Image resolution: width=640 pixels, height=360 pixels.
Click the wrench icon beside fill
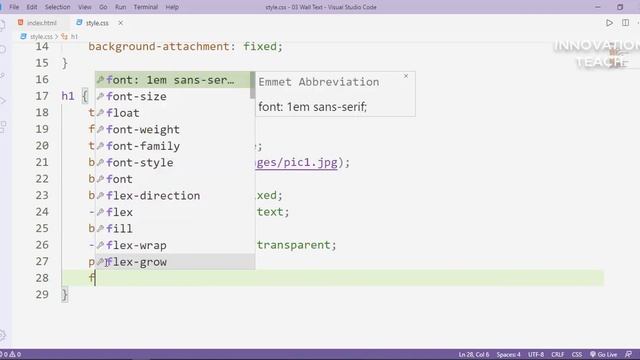pos(100,229)
